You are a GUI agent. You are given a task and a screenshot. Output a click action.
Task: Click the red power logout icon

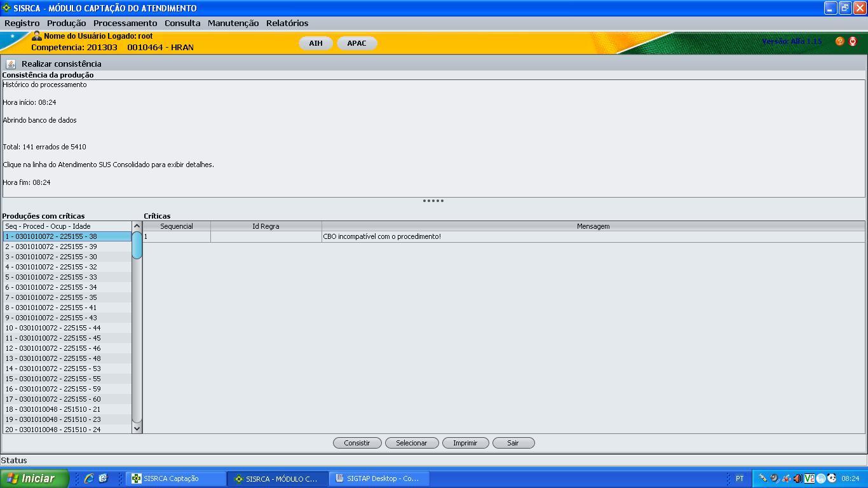tap(853, 41)
